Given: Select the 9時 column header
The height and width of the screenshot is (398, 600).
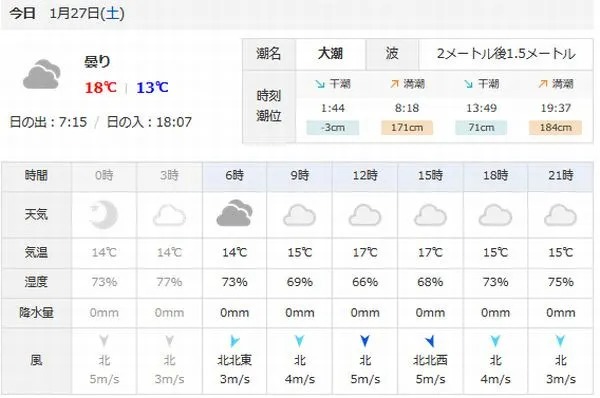Looking at the screenshot, I should pyautogui.click(x=300, y=176).
